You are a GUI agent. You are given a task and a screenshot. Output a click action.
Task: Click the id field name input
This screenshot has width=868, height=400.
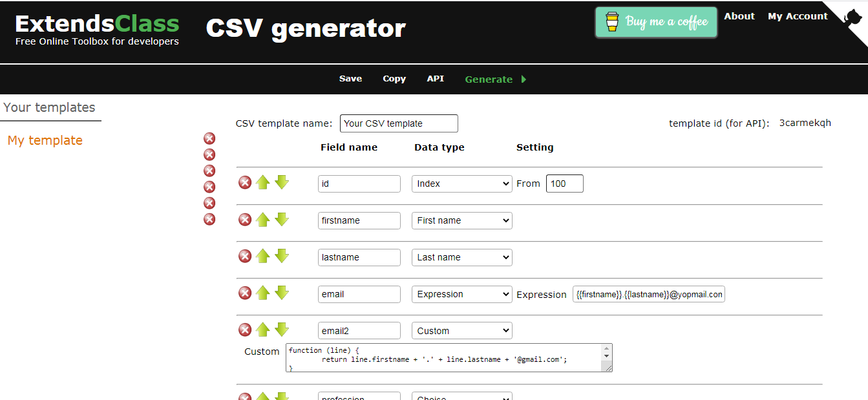tap(359, 184)
